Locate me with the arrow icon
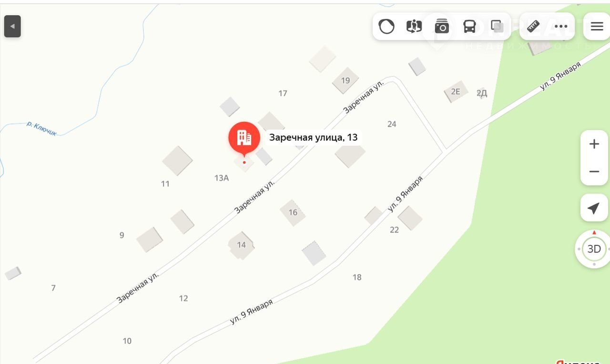The height and width of the screenshot is (364, 610). [594, 208]
